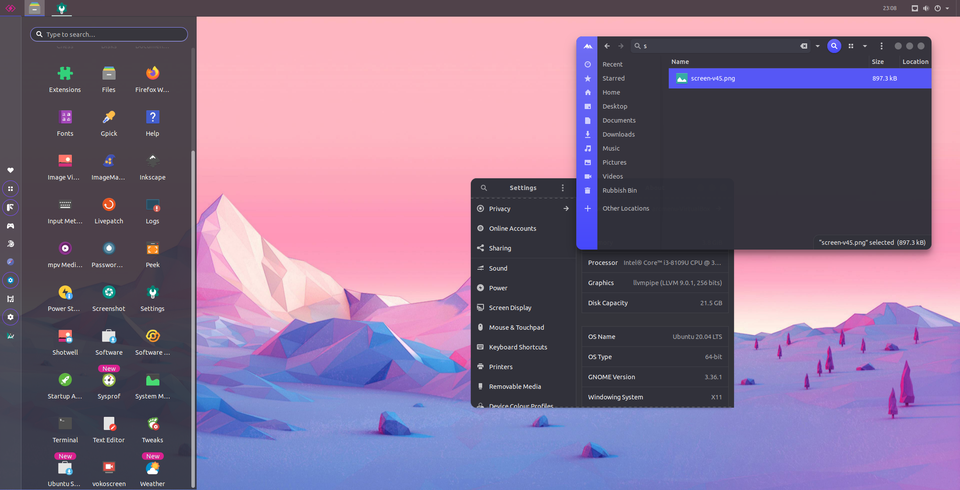
Task: Open Text Editor
Action: [x=109, y=430]
